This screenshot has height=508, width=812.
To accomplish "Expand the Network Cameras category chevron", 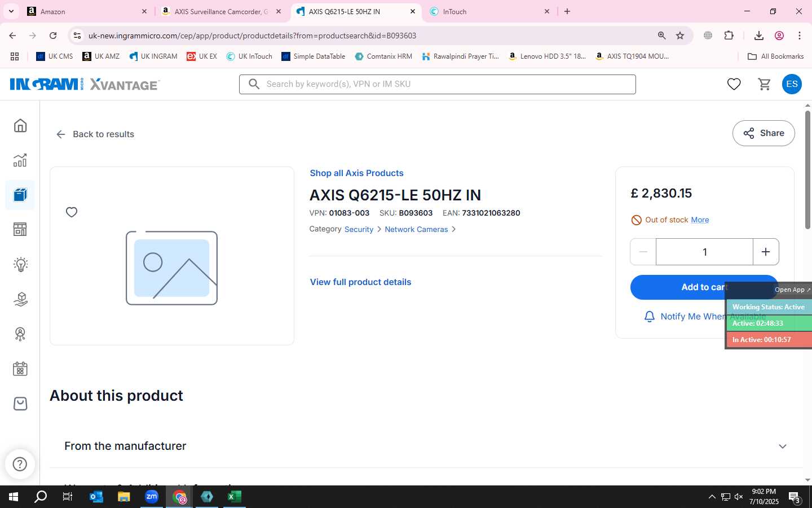I will (453, 229).
